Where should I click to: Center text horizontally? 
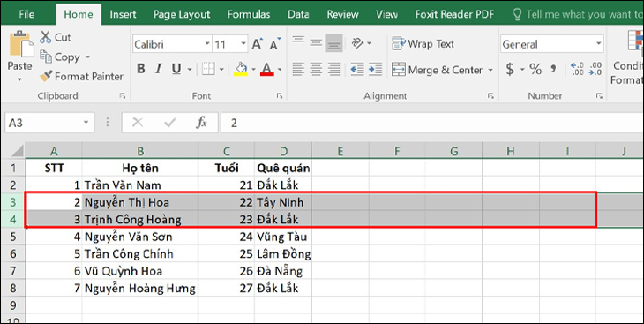pyautogui.click(x=316, y=69)
